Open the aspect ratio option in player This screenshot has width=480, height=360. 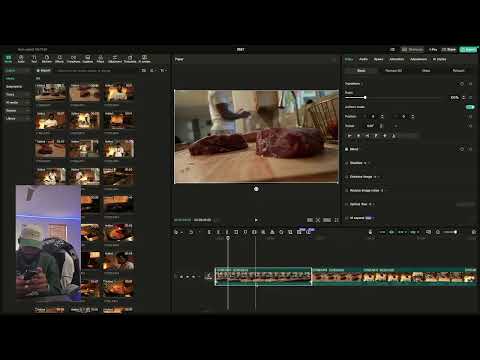point(327,220)
